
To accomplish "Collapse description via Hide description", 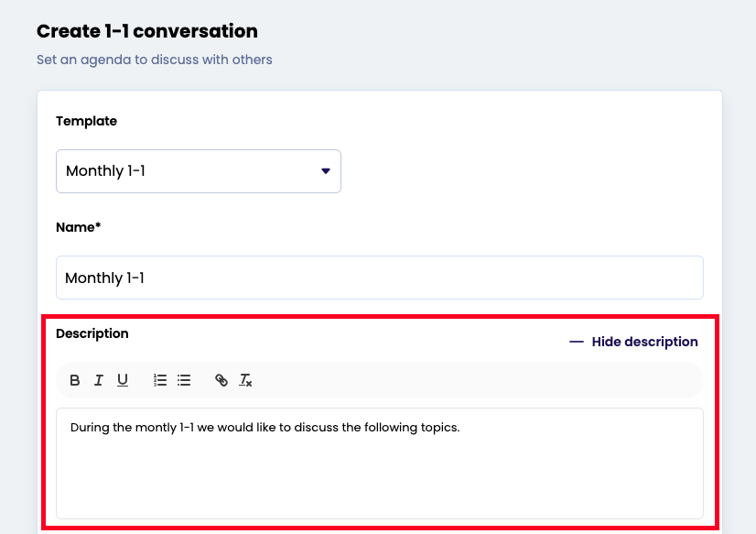I will (644, 342).
